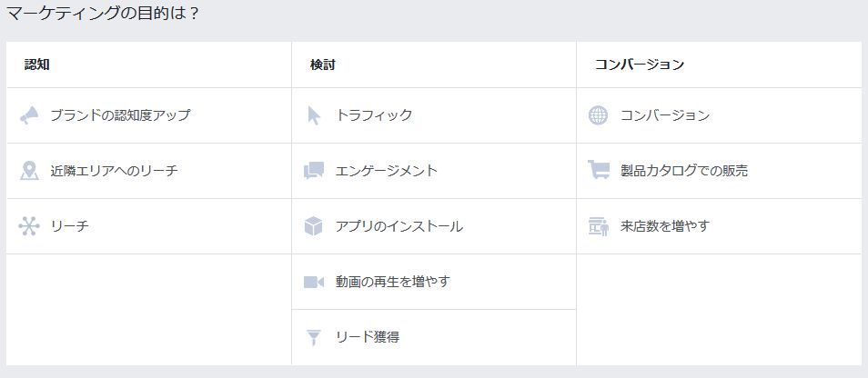Select アプリのインストール objective
Viewport: 868px width, 378px height.
[x=399, y=226]
